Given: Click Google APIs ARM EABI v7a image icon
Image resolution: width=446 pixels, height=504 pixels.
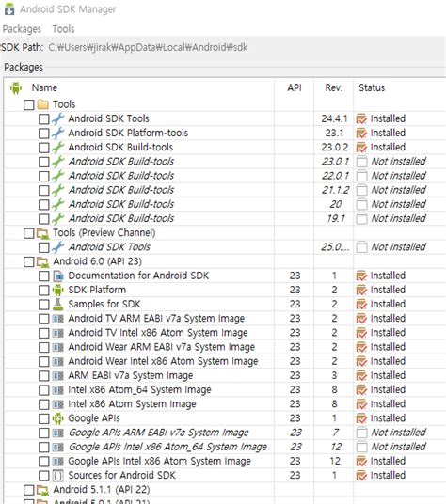Looking at the screenshot, I should tap(58, 433).
